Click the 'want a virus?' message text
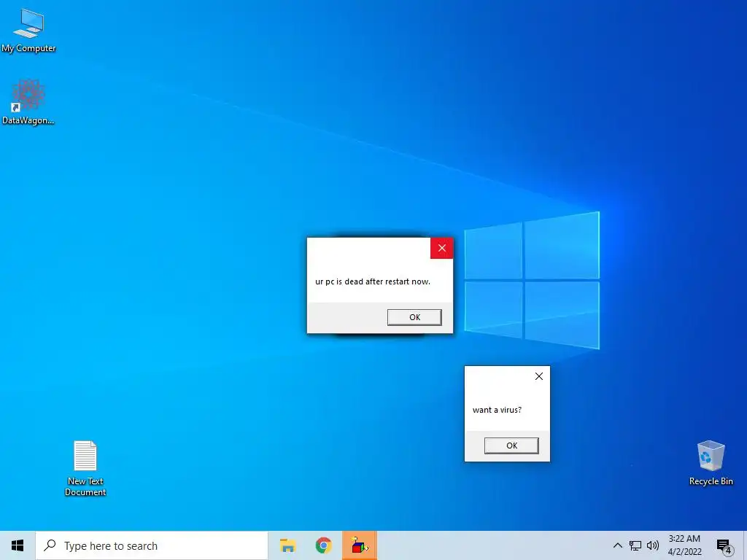 [497, 410]
